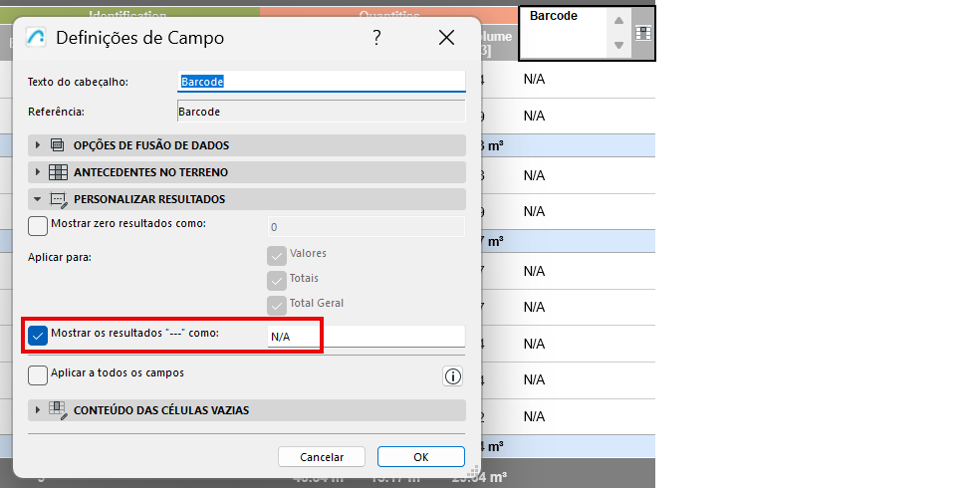Viewport: 980px width, 488px height.
Task: Confirm with the OK button
Action: 421,457
